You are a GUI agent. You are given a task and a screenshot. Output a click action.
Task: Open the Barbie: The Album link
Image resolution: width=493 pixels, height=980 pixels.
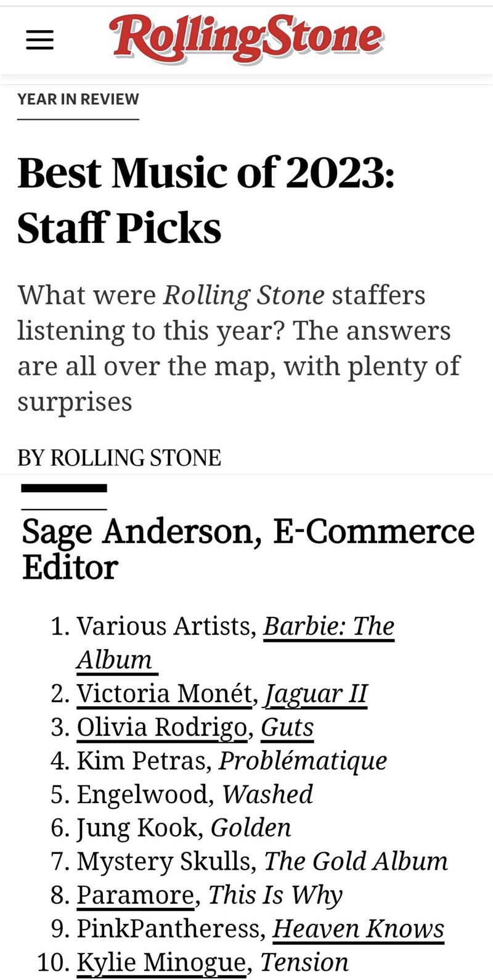[236, 642]
